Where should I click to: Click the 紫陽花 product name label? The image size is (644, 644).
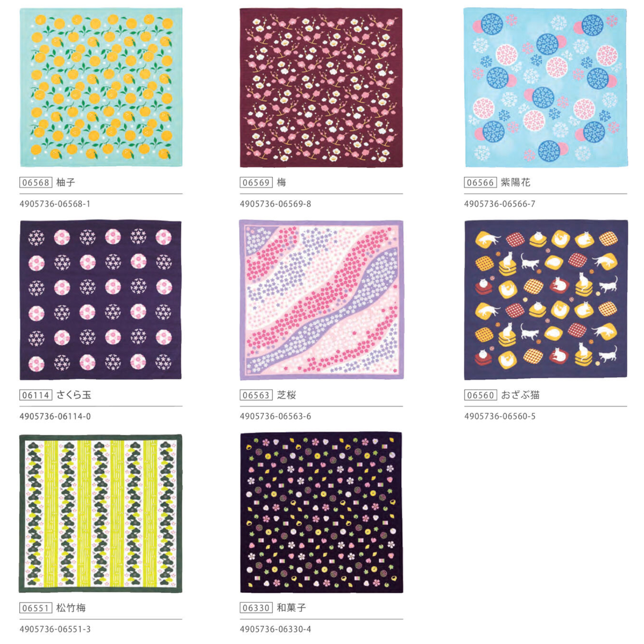[x=516, y=182]
